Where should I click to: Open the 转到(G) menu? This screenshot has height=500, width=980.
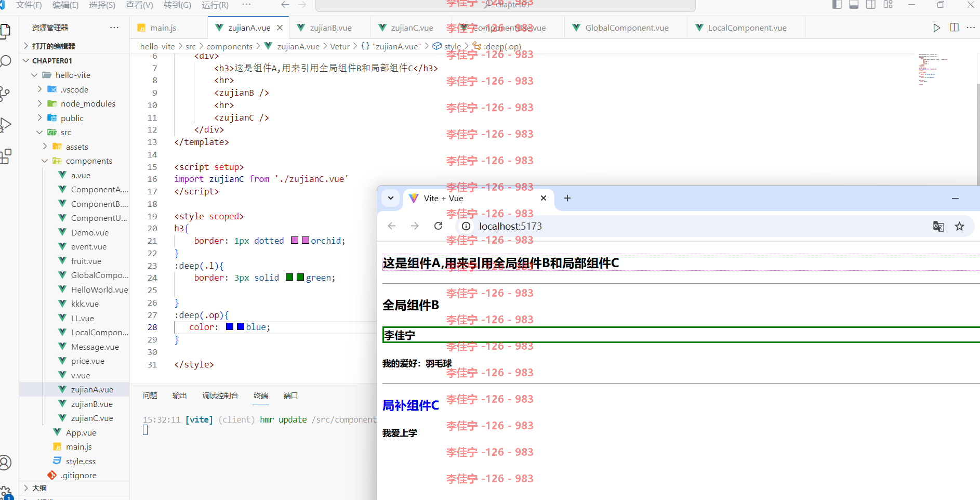click(x=177, y=5)
